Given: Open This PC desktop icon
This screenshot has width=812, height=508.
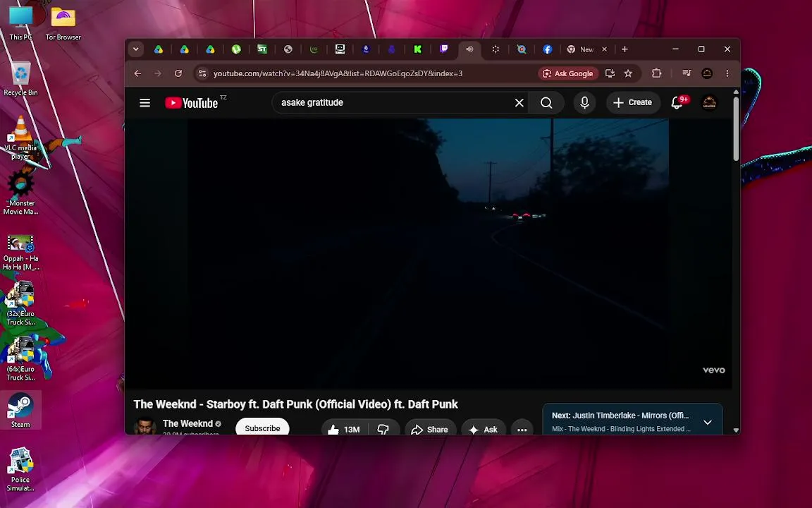Looking at the screenshot, I should pyautogui.click(x=20, y=23).
